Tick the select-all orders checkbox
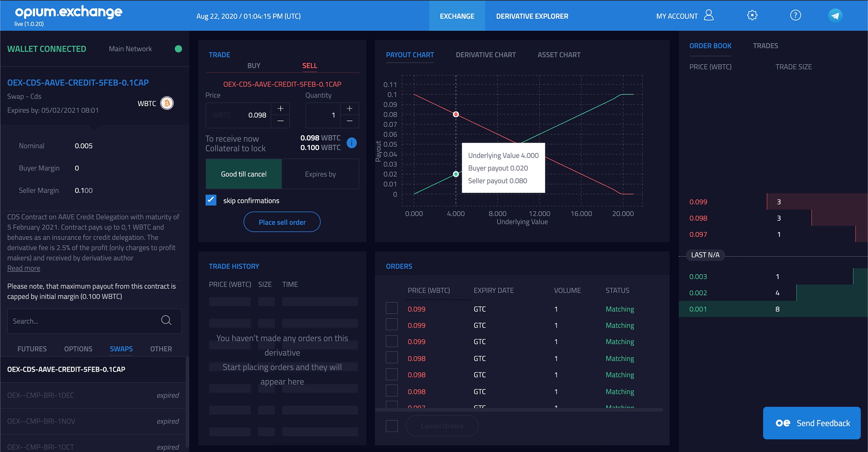The image size is (868, 452). (391, 426)
